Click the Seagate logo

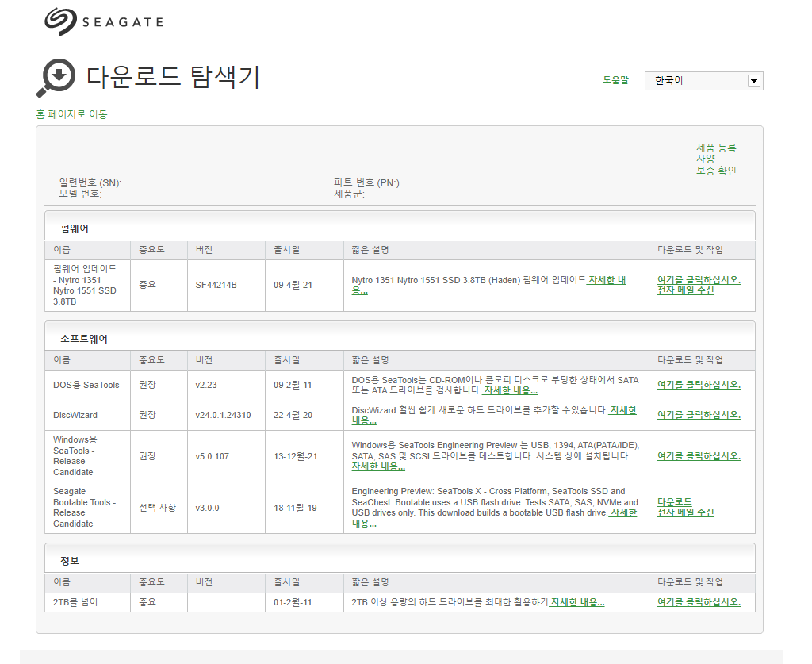pyautogui.click(x=104, y=21)
